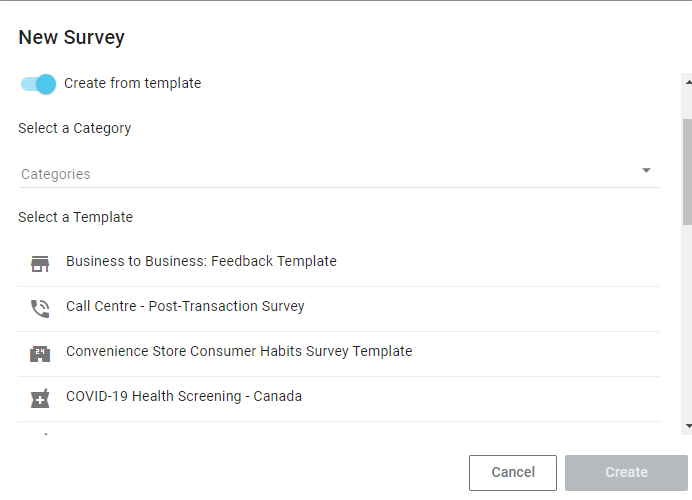Click the "Select a Category" label
The width and height of the screenshot is (692, 500).
pos(75,128)
